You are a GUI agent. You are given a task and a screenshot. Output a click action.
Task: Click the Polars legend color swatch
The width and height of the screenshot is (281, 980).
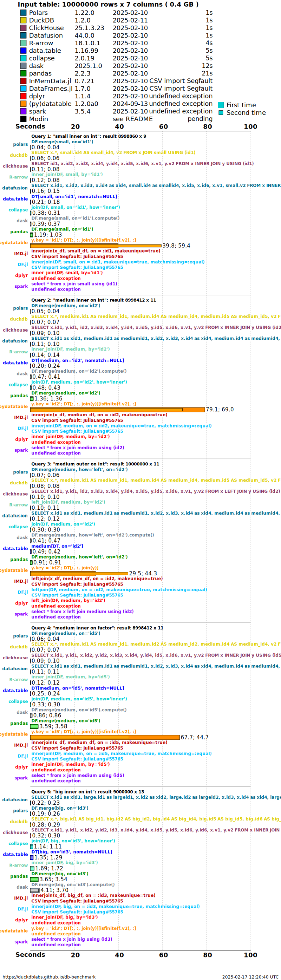(23, 13)
